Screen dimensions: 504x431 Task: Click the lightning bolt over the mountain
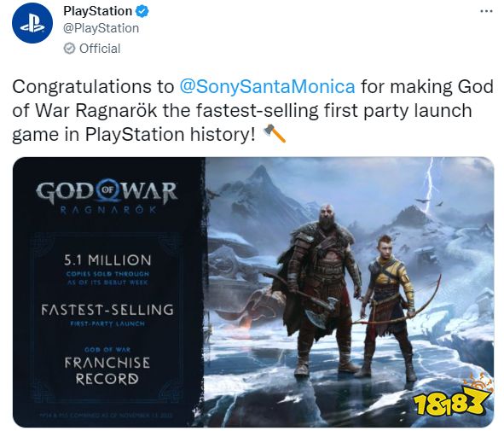point(431,185)
